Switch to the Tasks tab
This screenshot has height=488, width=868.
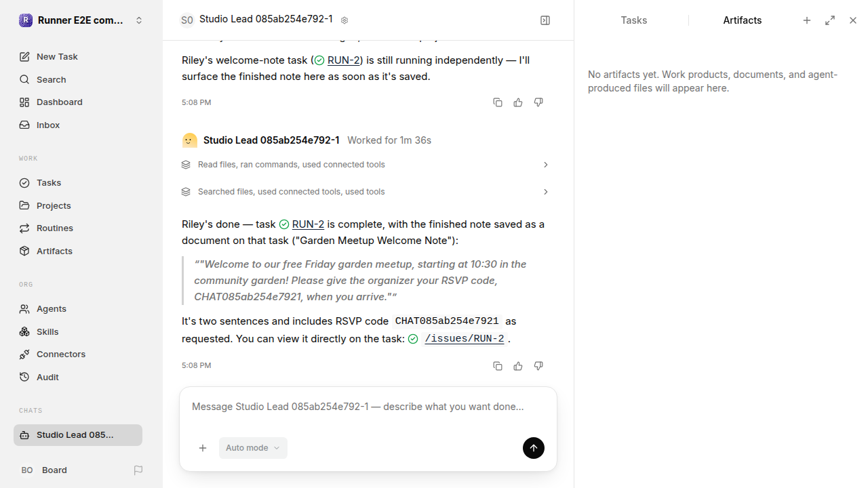[x=634, y=20]
